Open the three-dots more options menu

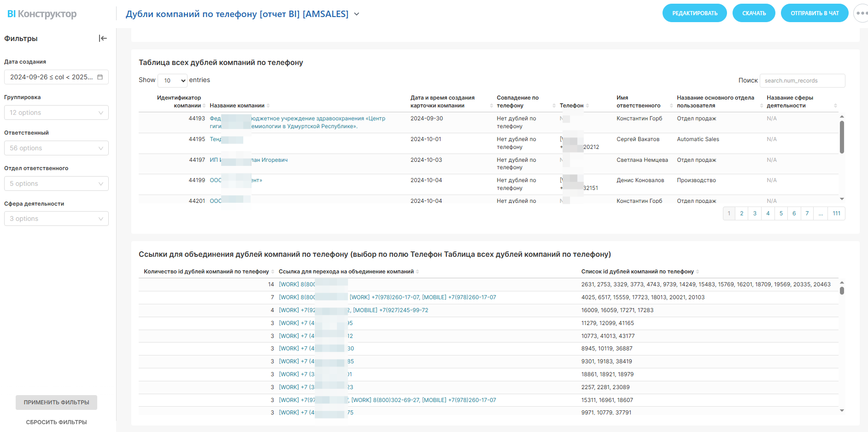(x=861, y=13)
